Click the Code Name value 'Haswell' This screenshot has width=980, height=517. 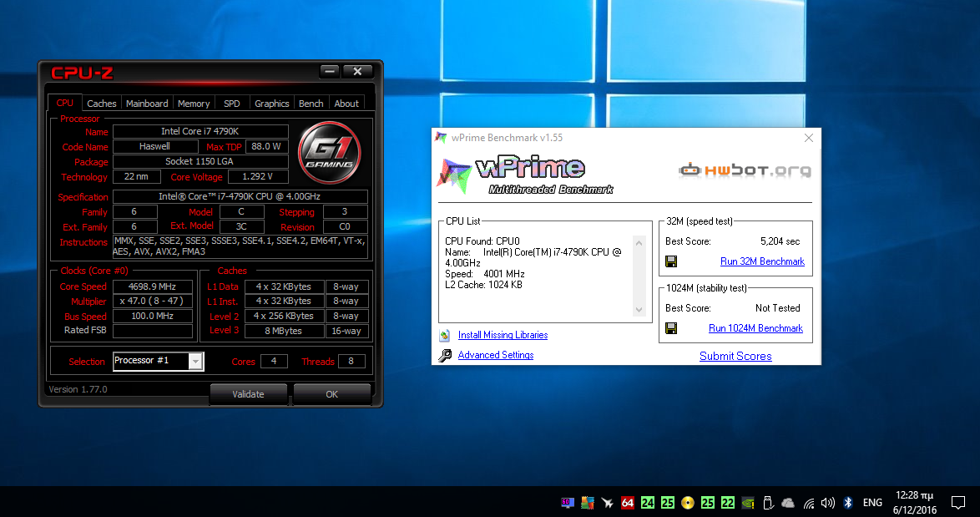[155, 146]
